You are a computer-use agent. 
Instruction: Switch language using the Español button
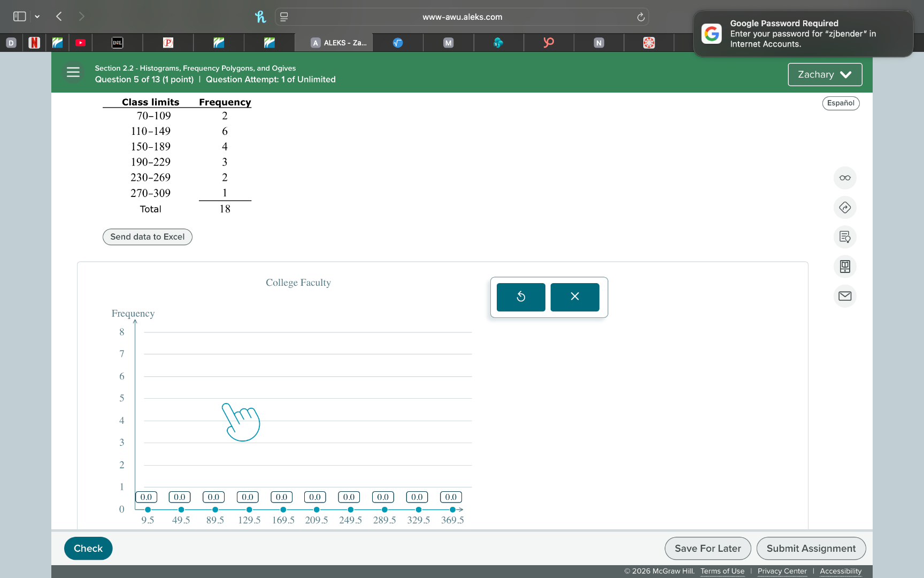pos(841,103)
